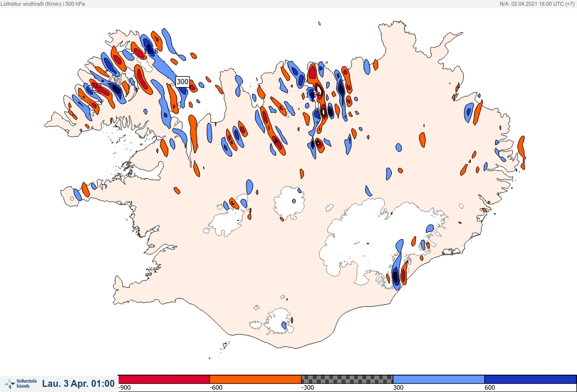Click the -600 legend value label
Viewport: 577px width, 392px height.
point(216,387)
